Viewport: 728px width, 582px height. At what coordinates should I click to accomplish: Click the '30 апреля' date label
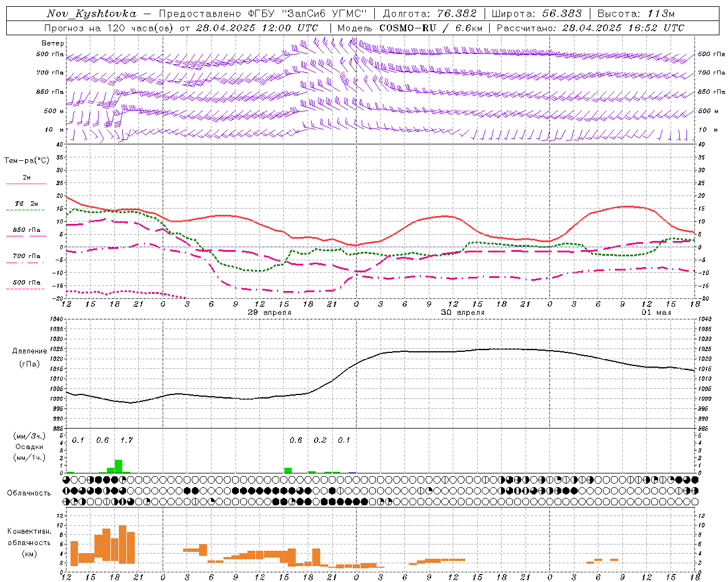[463, 313]
